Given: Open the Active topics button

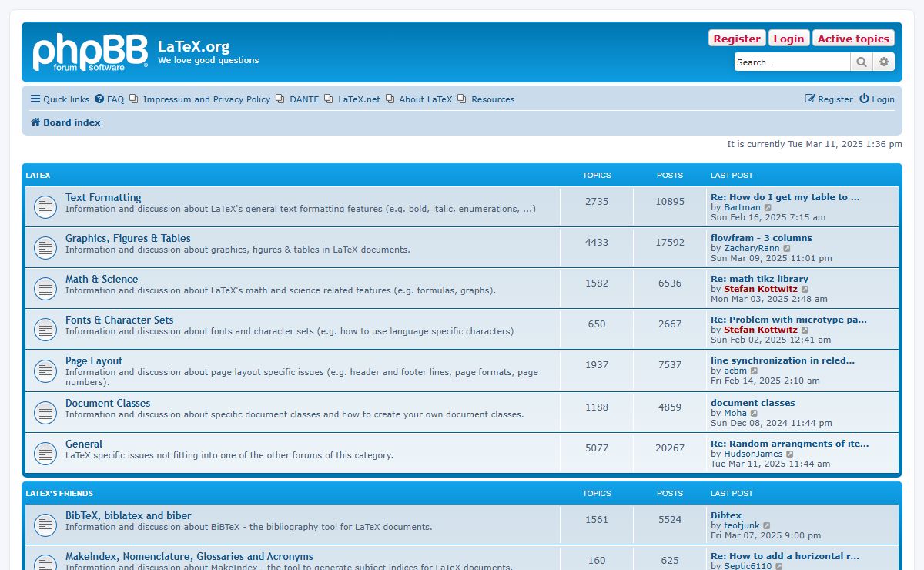Looking at the screenshot, I should click(853, 39).
